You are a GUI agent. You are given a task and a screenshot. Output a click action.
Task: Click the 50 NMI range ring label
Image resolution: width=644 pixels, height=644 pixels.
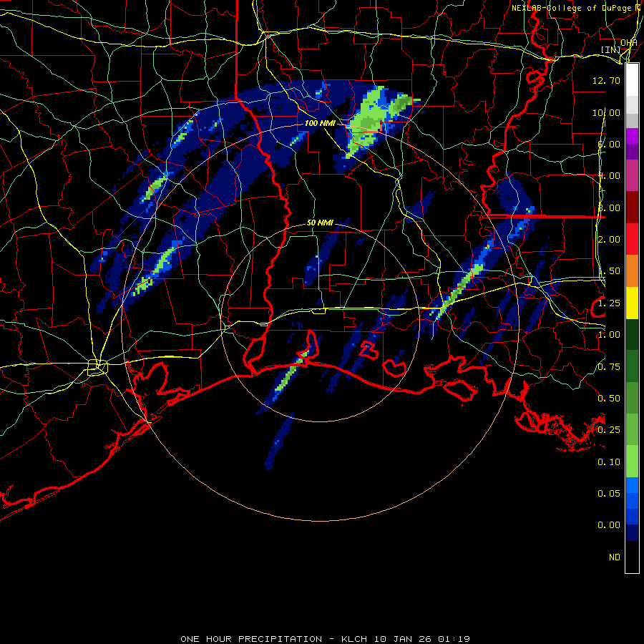(320, 223)
